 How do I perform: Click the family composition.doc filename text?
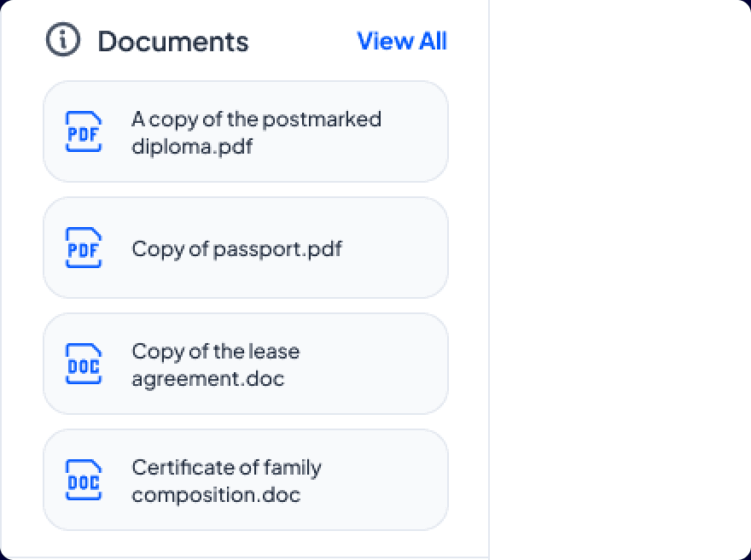coord(225,480)
